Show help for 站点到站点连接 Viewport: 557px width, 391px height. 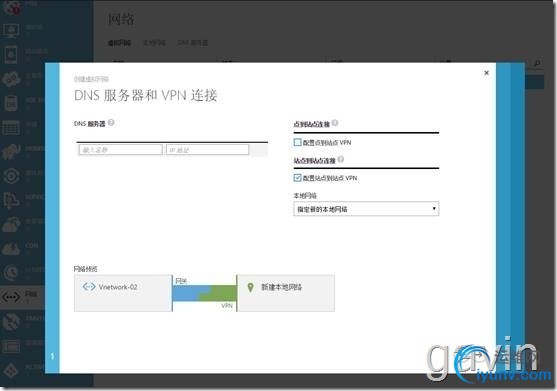(341, 159)
